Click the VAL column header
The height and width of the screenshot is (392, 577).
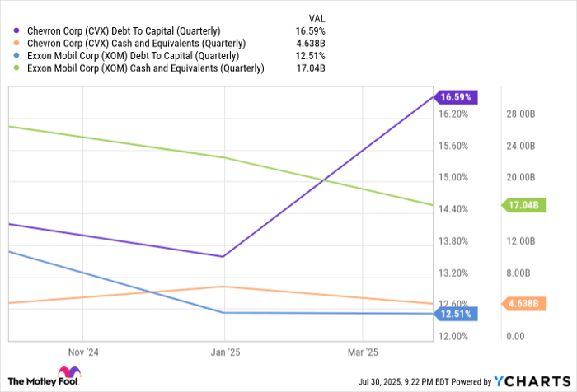pyautogui.click(x=317, y=19)
